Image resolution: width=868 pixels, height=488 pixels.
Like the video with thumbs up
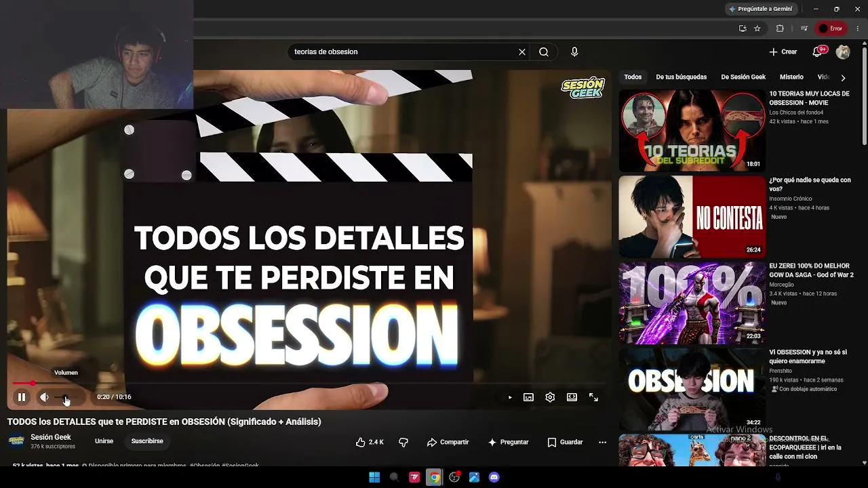[370, 442]
